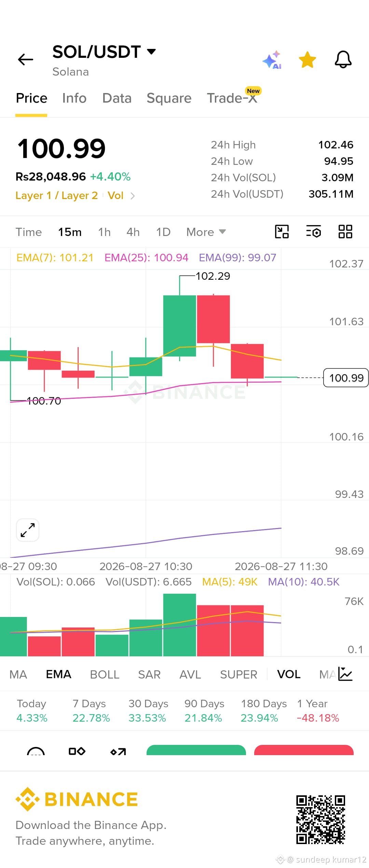369x868 pixels.
Task: Click the 7 Days 22.78% performance
Action: coord(91,711)
